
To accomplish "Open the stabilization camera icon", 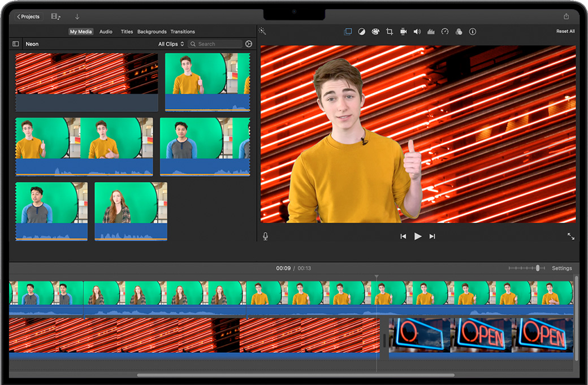I will (x=404, y=32).
